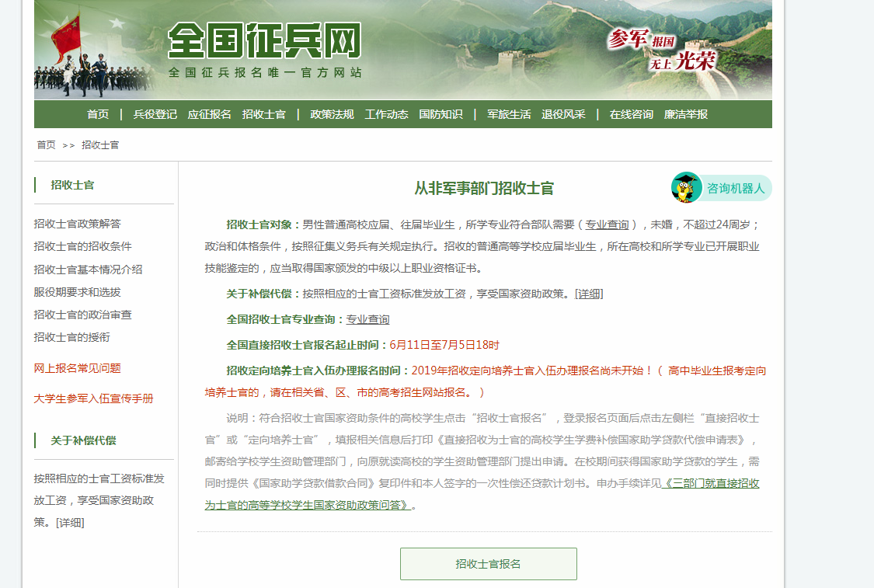Open the 三部门就直接招收为士官 policy Q&A link
The width and height of the screenshot is (874, 588).
click(482, 494)
